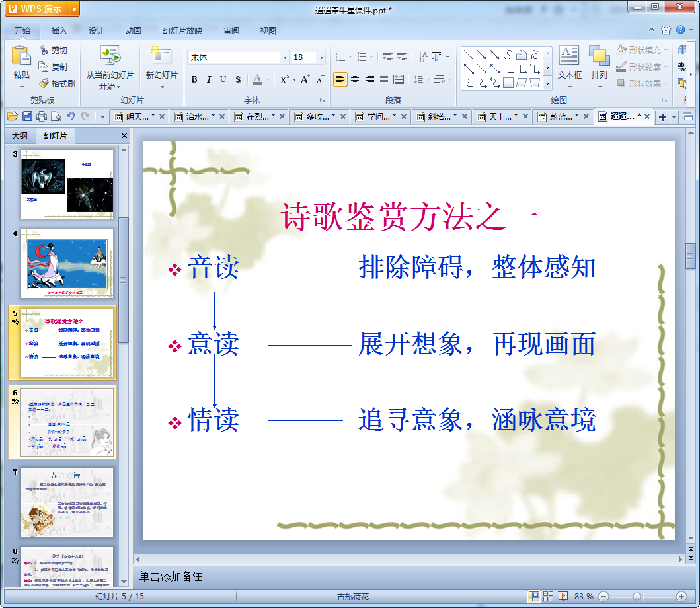Image resolution: width=700 pixels, height=608 pixels.
Task: Open the line spacing dropdown
Action: point(428,80)
